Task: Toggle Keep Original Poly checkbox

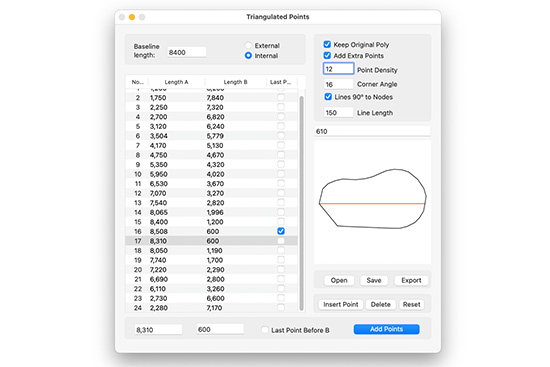Action: click(x=327, y=44)
